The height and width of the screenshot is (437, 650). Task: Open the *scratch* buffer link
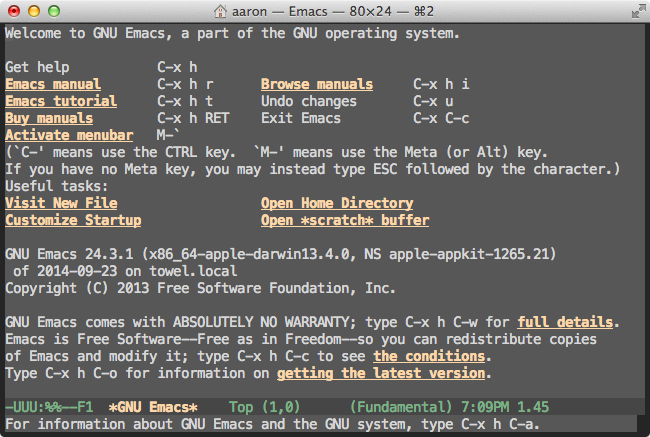(x=345, y=220)
